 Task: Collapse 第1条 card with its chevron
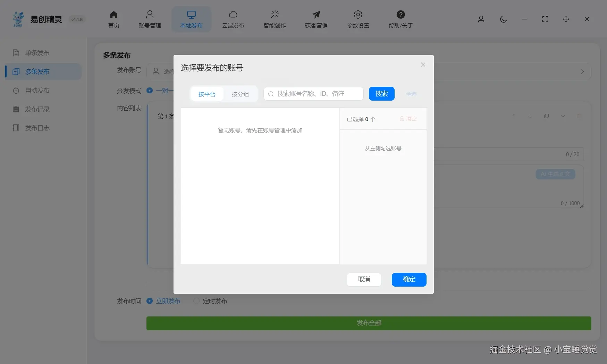click(x=563, y=116)
